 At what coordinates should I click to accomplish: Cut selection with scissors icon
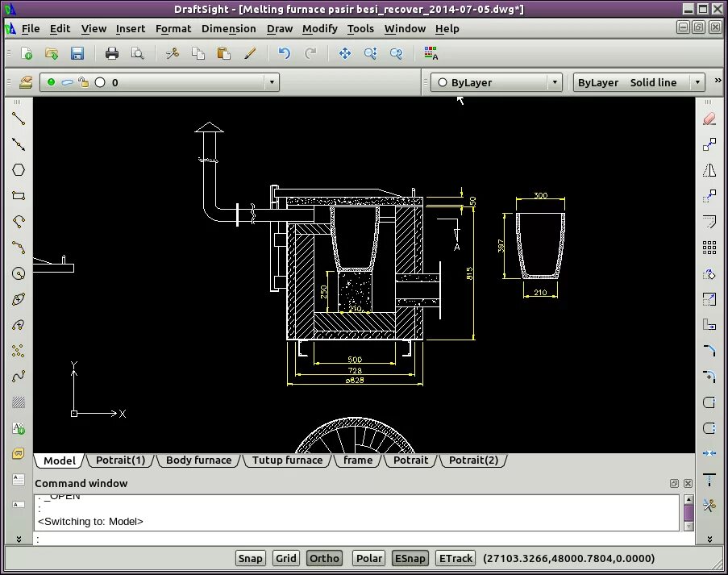tap(173, 53)
